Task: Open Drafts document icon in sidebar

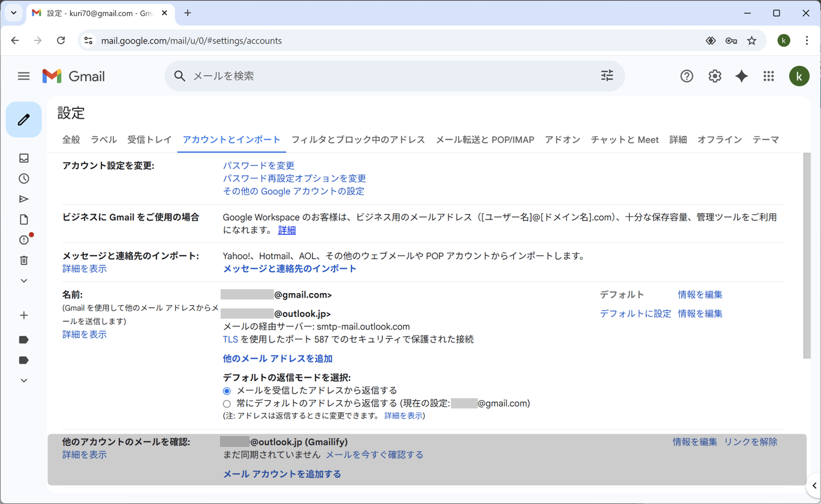Action: click(24, 220)
